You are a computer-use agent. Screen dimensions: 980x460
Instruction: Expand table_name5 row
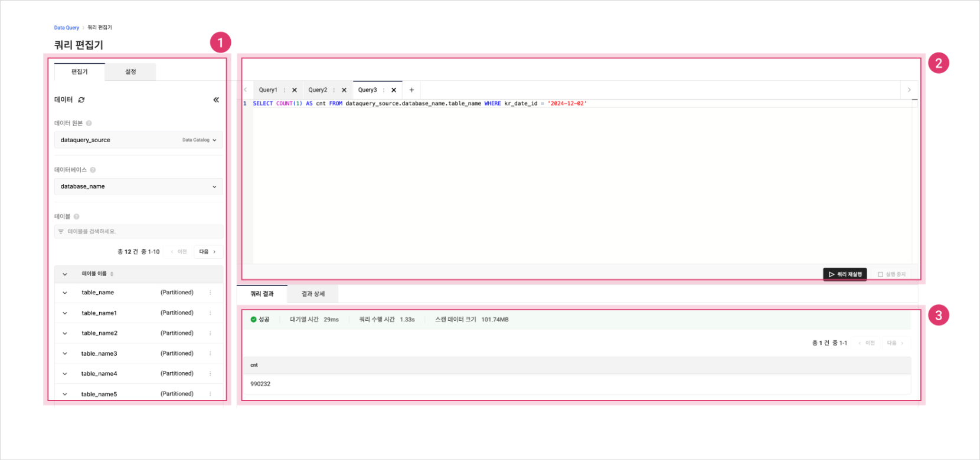click(65, 394)
